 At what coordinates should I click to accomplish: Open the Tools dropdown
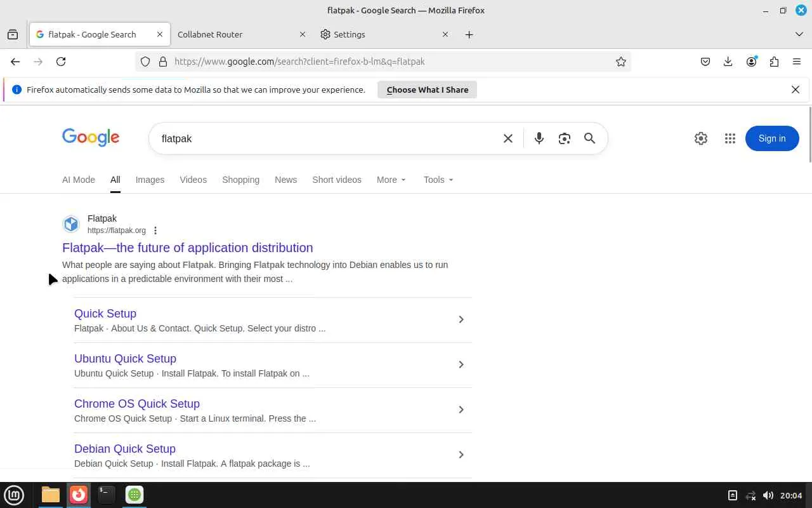pos(438,180)
